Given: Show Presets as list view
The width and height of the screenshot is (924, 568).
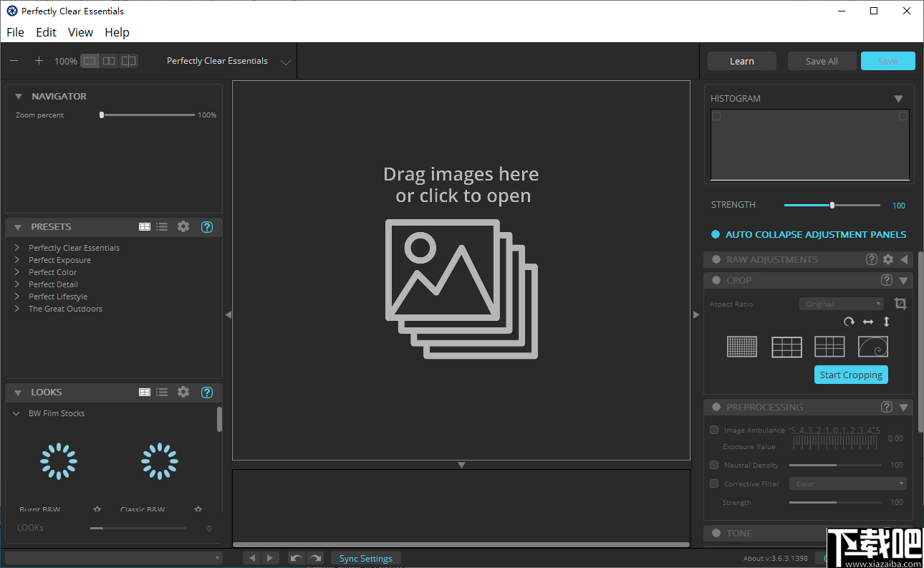Looking at the screenshot, I should pos(162,226).
